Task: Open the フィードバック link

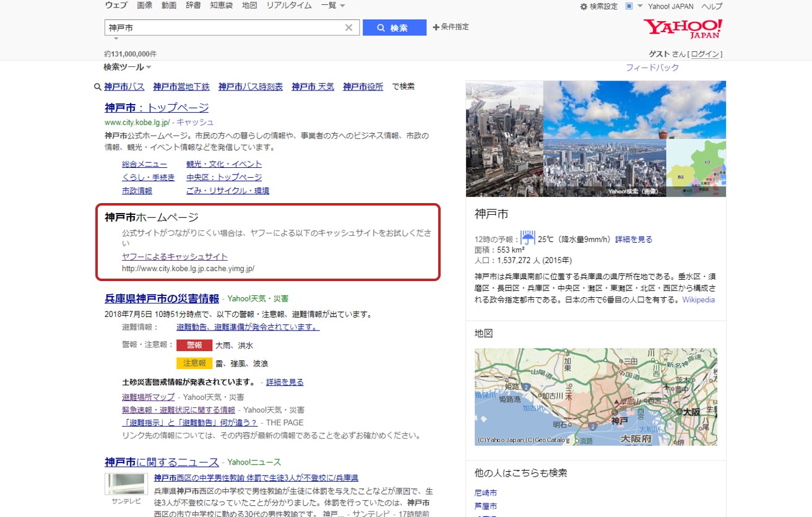Action: pos(652,67)
